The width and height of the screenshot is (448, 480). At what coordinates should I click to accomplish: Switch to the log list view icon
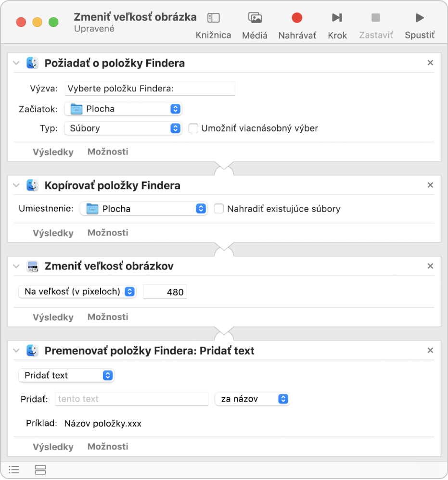[14, 469]
